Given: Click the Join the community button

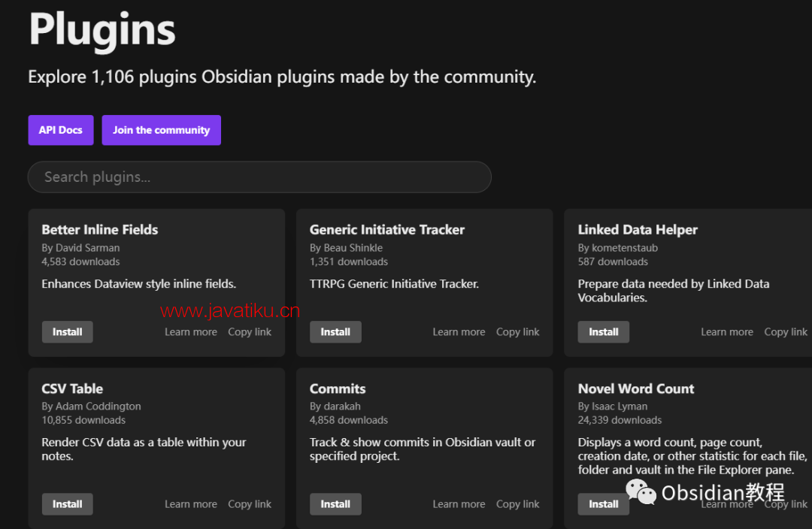Looking at the screenshot, I should click(161, 130).
